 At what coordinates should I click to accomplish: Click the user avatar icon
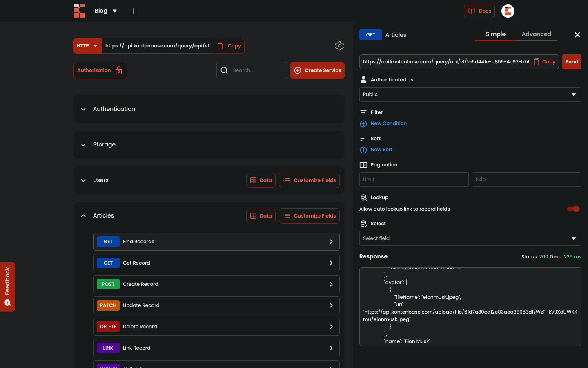click(x=508, y=11)
